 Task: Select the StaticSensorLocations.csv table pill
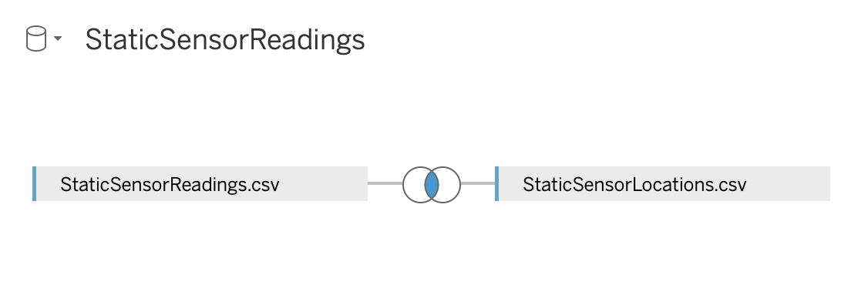663,184
